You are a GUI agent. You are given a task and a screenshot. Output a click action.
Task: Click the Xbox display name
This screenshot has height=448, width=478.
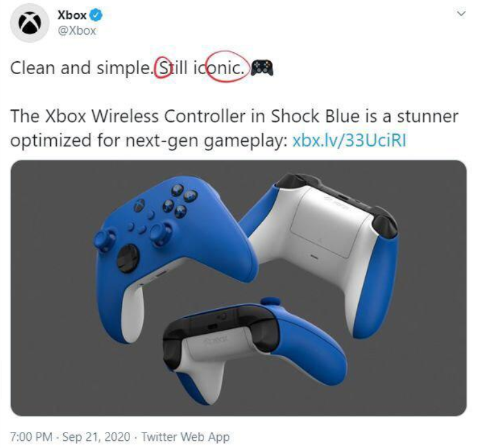tap(72, 15)
